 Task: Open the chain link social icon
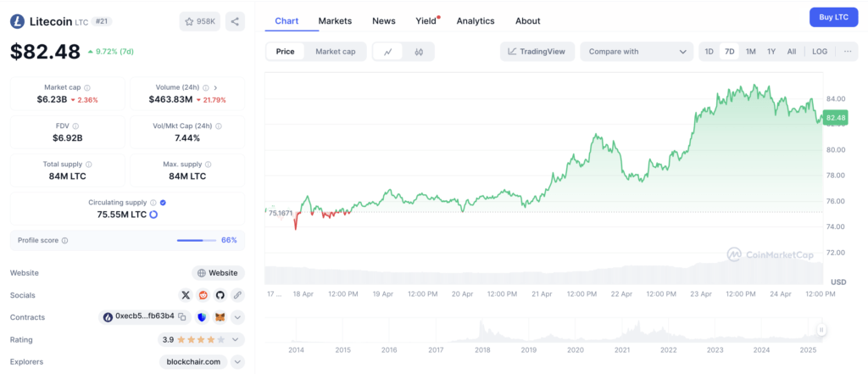point(237,295)
